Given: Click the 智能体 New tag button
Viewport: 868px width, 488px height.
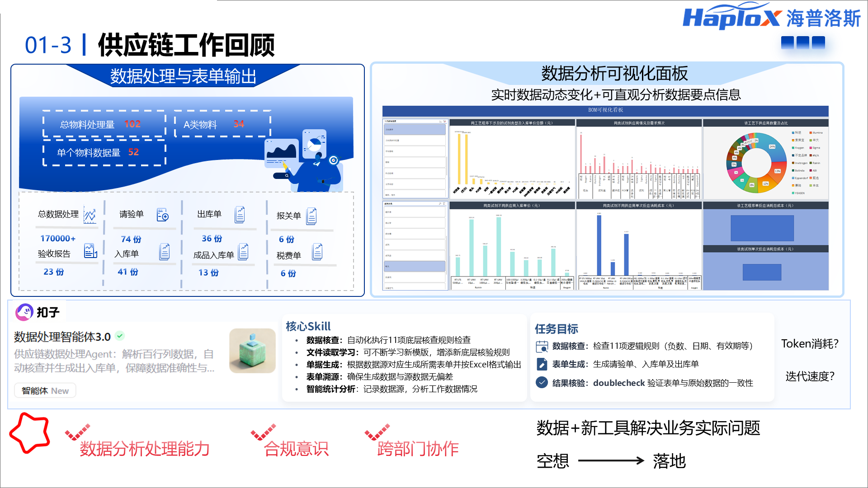Looking at the screenshot, I should tap(45, 391).
